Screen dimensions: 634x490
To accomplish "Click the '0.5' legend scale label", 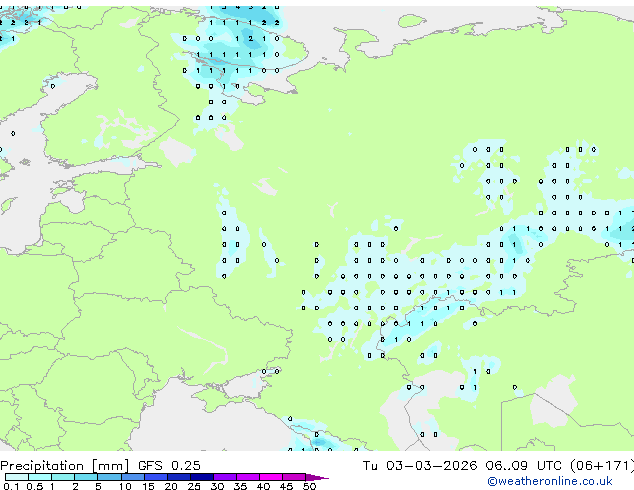I will point(34,486).
